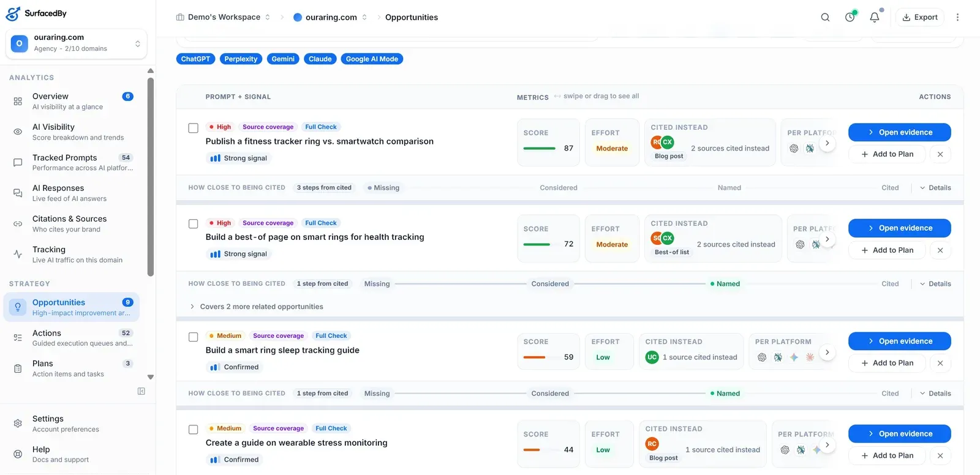Click the Plans clipboard icon
980x475 pixels.
[x=18, y=368]
